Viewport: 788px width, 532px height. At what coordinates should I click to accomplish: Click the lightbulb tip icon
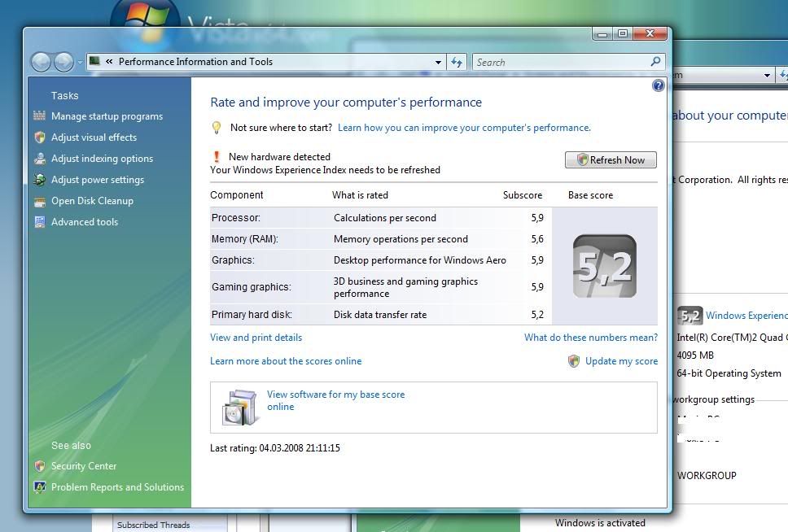click(x=216, y=128)
